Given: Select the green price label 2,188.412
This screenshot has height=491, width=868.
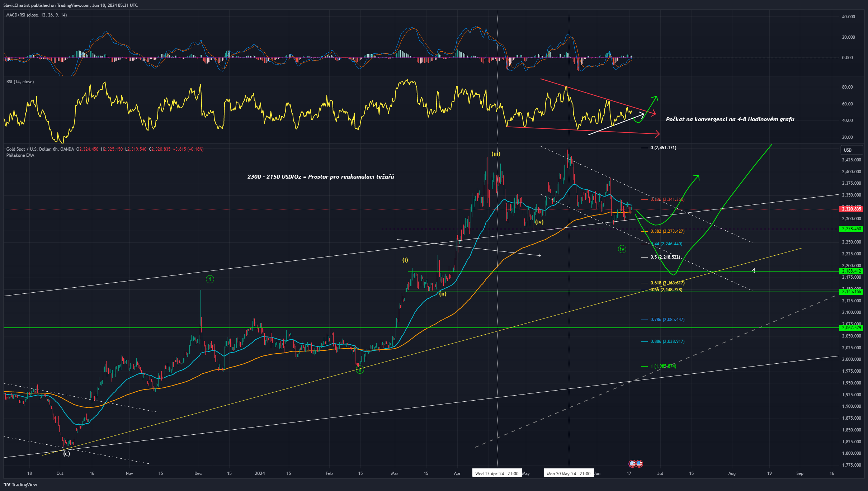Looking at the screenshot, I should pyautogui.click(x=851, y=271).
